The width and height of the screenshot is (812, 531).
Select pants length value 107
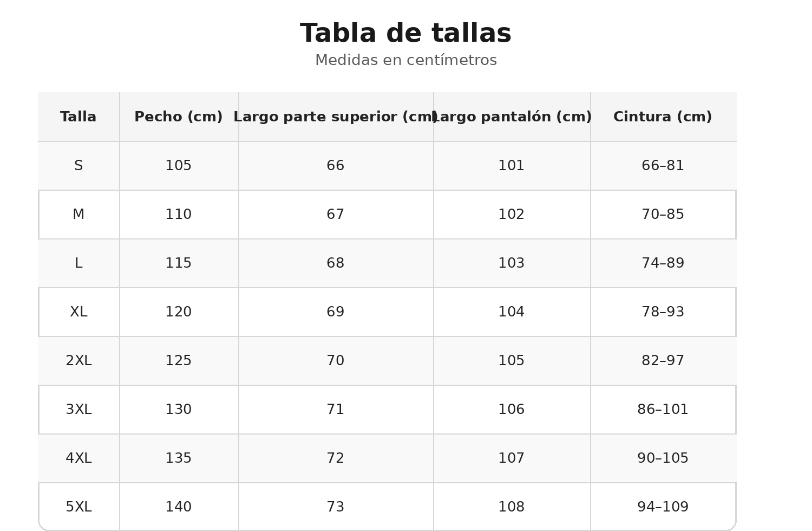click(x=512, y=458)
